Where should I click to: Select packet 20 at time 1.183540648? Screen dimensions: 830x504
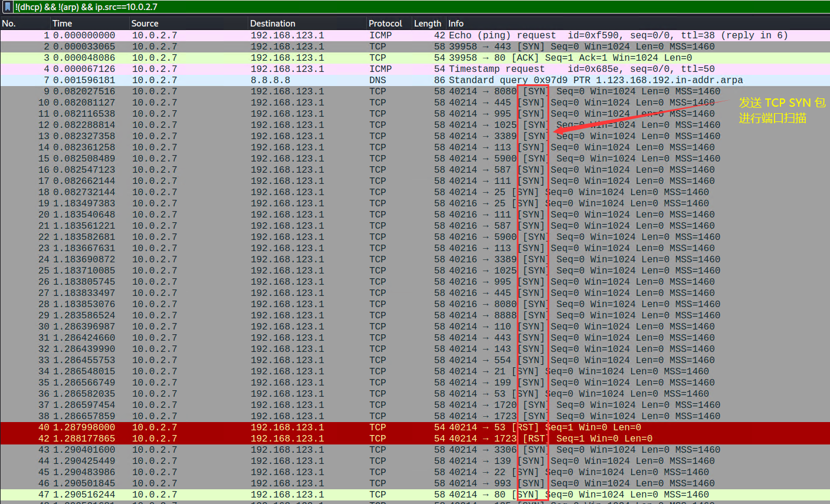point(415,215)
